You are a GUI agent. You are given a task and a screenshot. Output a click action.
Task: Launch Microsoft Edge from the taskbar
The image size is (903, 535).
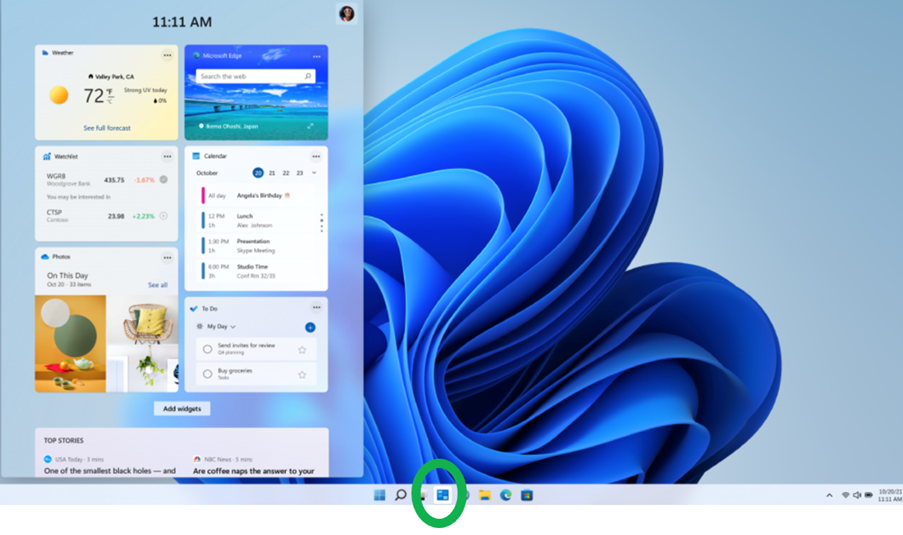[x=506, y=495]
